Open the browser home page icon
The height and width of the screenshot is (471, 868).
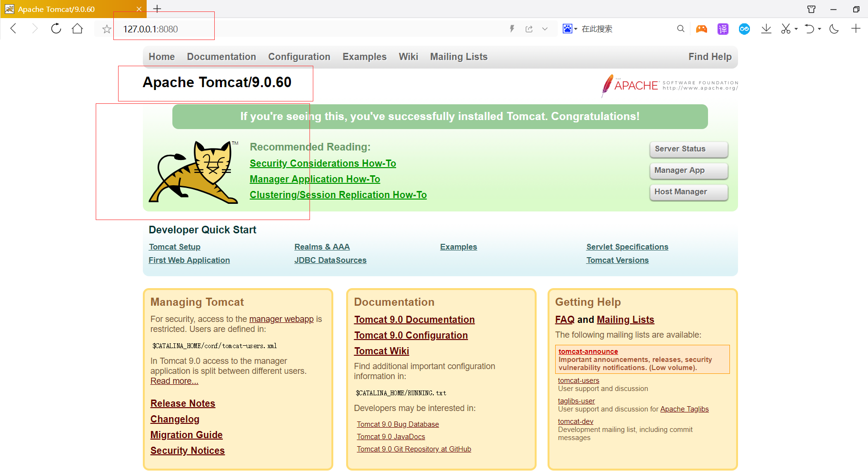click(x=78, y=29)
